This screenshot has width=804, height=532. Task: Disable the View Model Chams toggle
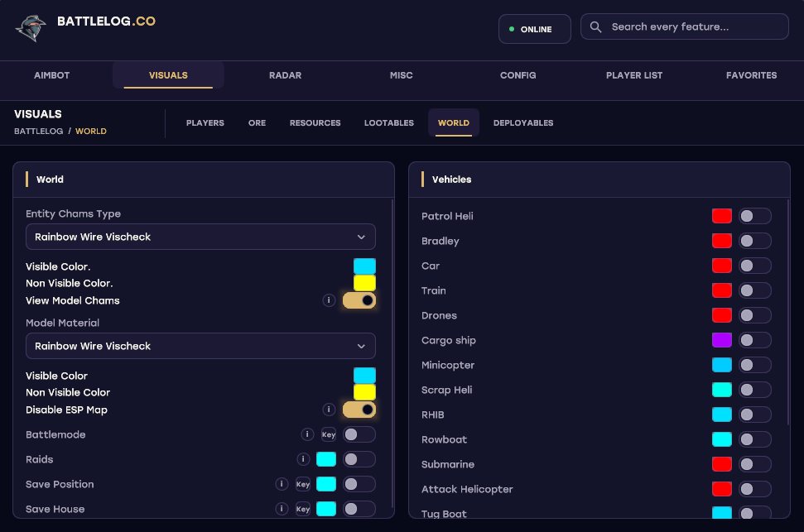coord(359,300)
